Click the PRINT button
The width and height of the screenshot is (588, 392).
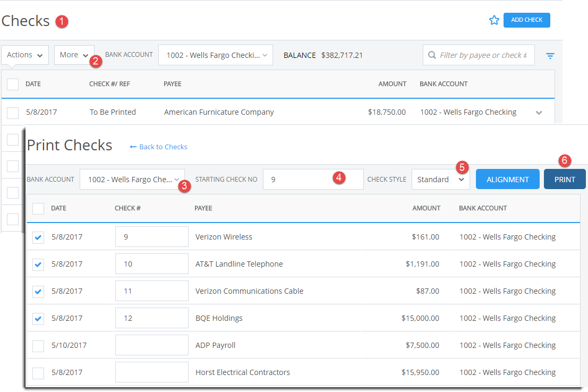(x=564, y=179)
